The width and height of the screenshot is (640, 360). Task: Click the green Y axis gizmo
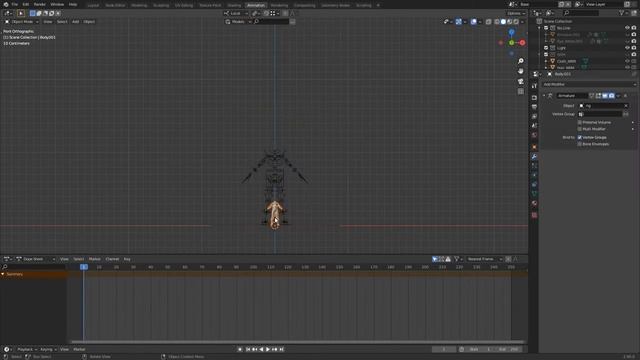pos(511,42)
